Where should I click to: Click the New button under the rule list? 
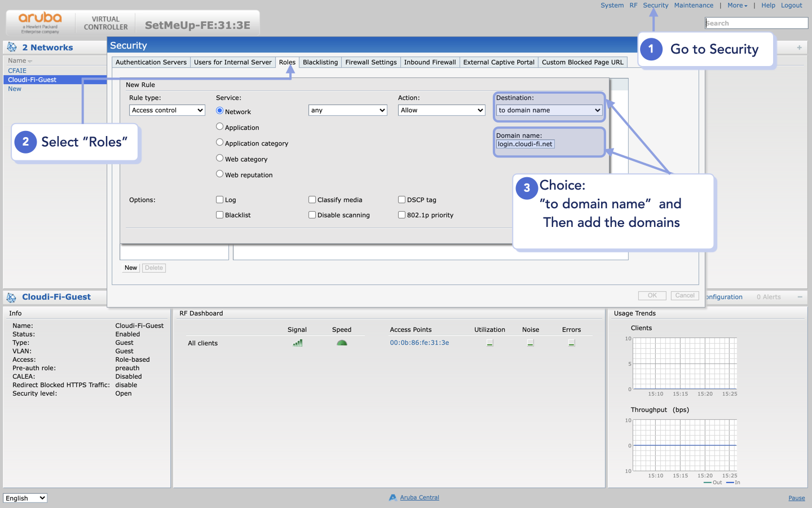[130, 268]
